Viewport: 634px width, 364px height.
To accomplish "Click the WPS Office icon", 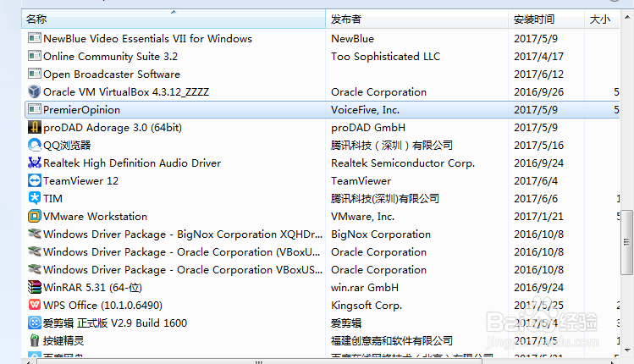I will click(35, 305).
